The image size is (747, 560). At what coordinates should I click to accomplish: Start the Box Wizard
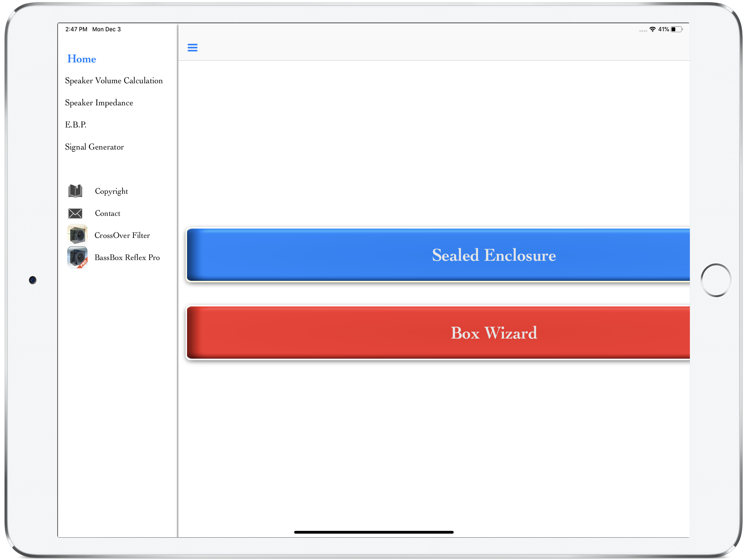coord(438,333)
